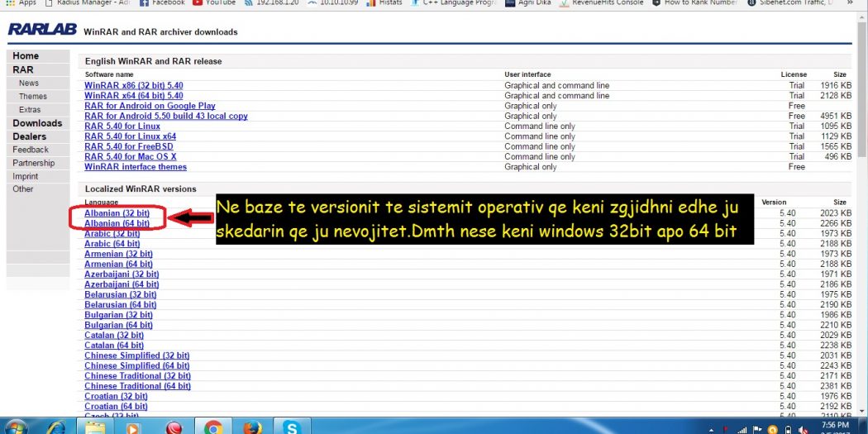Click the 2381 KB size cell
Viewport: 868px width, 434px height.
tap(837, 386)
